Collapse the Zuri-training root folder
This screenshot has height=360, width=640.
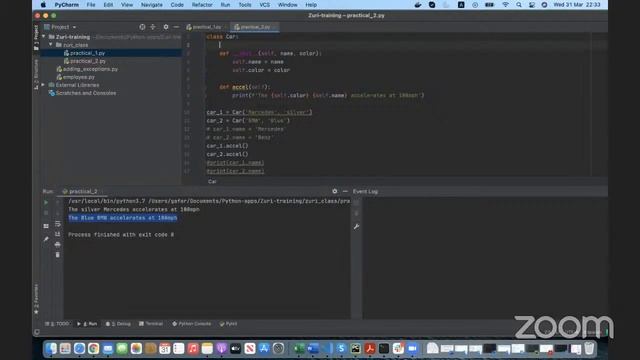coord(44,37)
